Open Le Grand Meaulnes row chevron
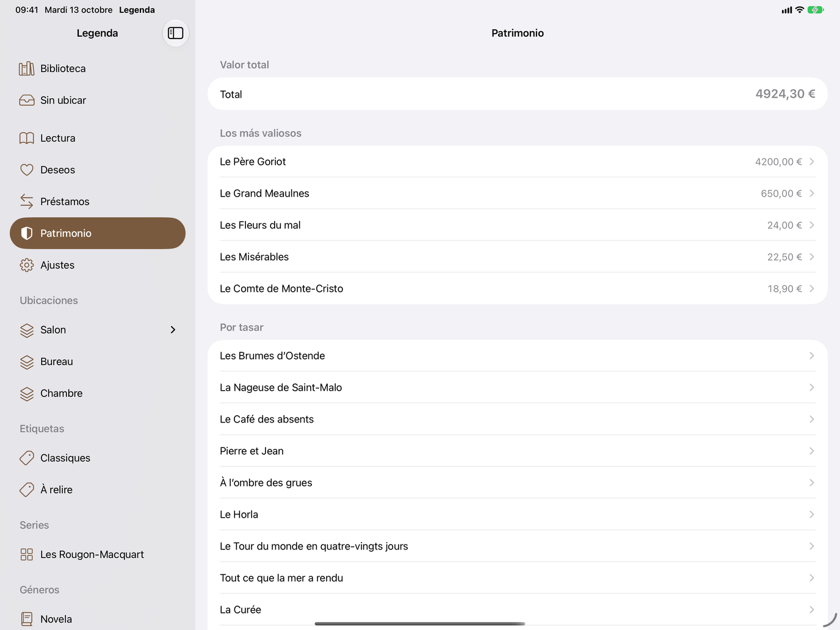The height and width of the screenshot is (630, 840). (812, 194)
